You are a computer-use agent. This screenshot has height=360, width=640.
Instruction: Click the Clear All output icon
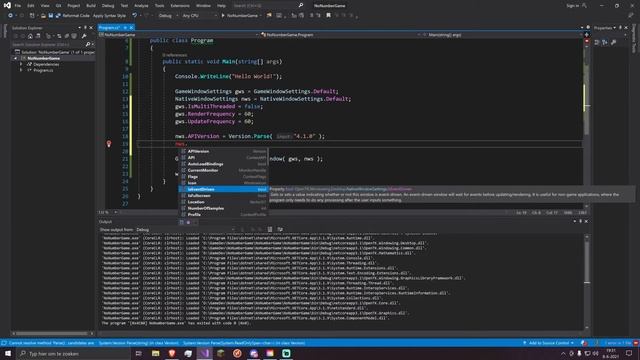pyautogui.click(x=270, y=229)
